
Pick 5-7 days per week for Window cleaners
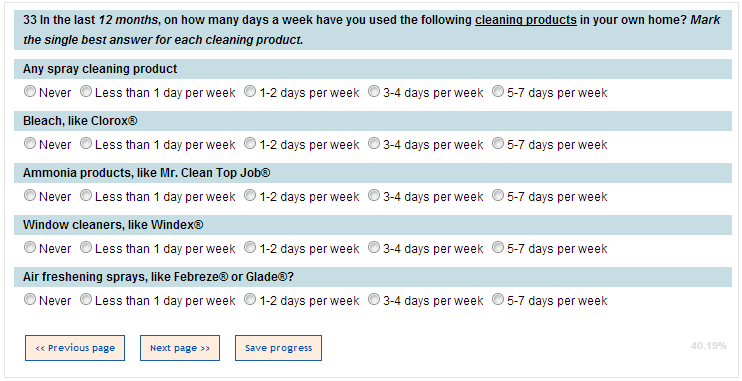point(498,248)
